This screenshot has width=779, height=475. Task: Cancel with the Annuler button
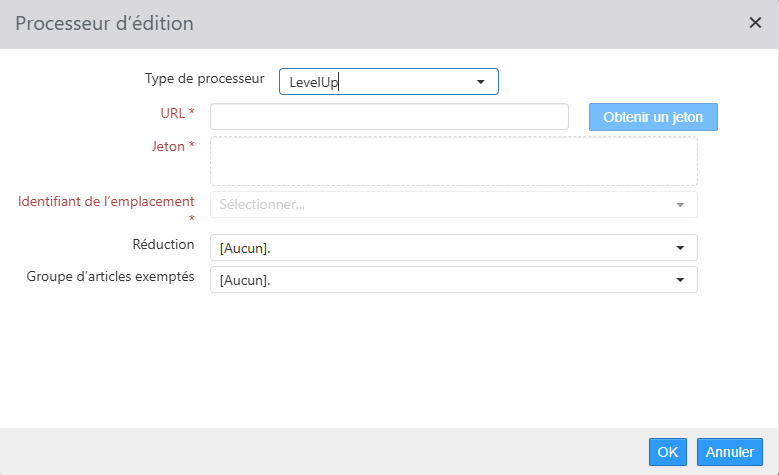[x=729, y=452]
